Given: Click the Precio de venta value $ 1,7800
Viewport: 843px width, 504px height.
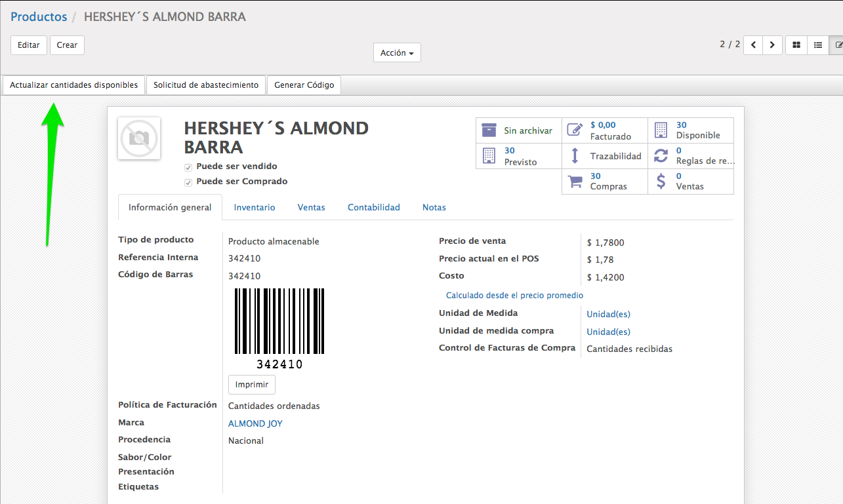Looking at the screenshot, I should tap(606, 242).
